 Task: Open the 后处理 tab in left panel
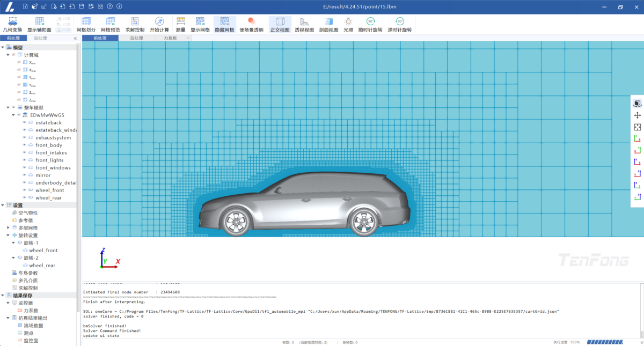click(x=40, y=38)
